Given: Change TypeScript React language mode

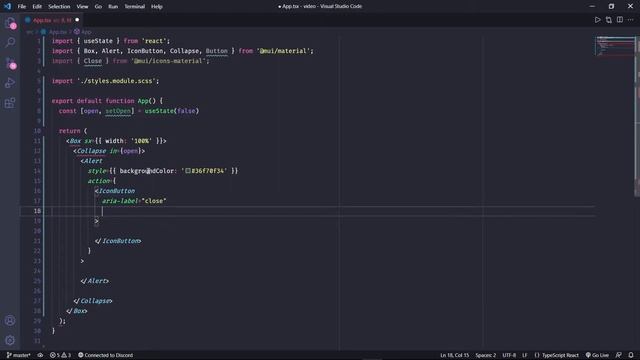Looking at the screenshot, I should (556, 355).
